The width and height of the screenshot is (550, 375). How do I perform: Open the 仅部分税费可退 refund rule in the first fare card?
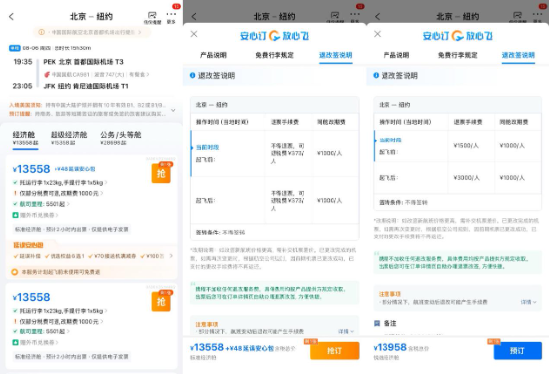58,193
